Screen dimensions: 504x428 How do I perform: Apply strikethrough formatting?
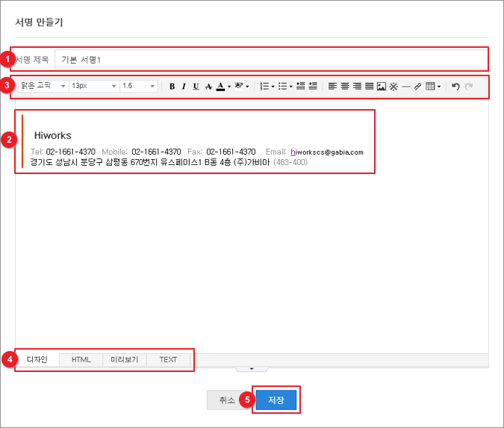(208, 86)
